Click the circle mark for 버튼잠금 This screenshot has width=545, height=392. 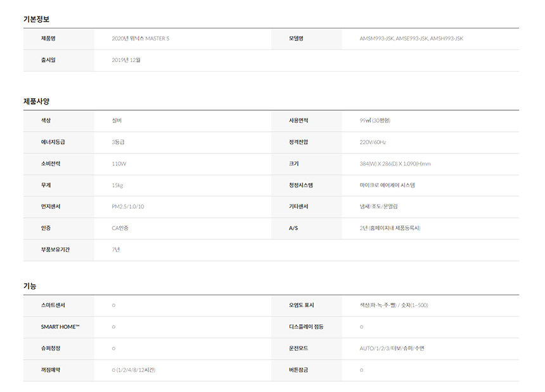361,370
